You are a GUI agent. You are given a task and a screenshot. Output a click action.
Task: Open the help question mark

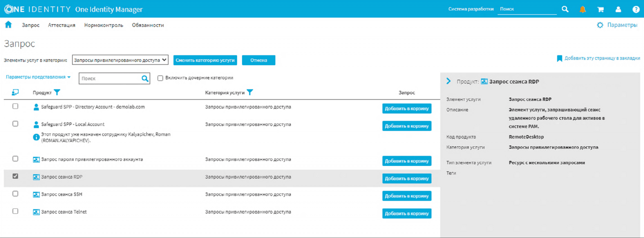636,9
